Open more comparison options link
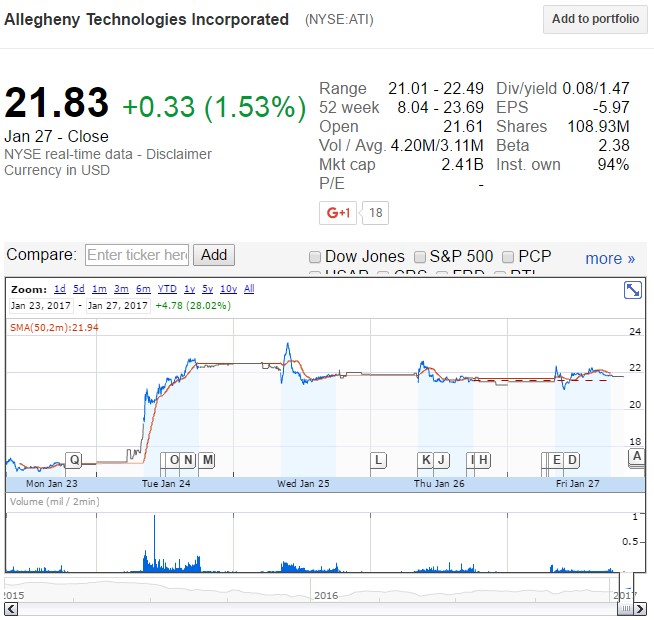This screenshot has width=654, height=620. point(610,259)
